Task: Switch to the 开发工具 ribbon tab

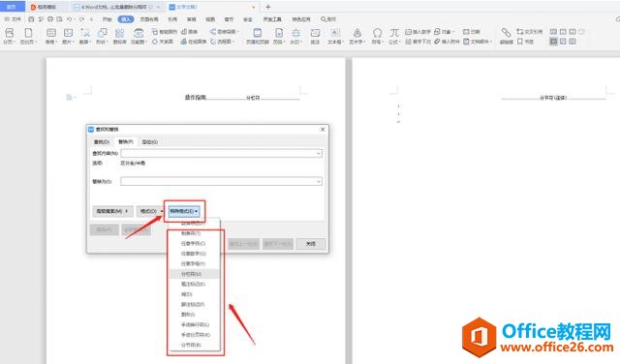Action: [272, 19]
